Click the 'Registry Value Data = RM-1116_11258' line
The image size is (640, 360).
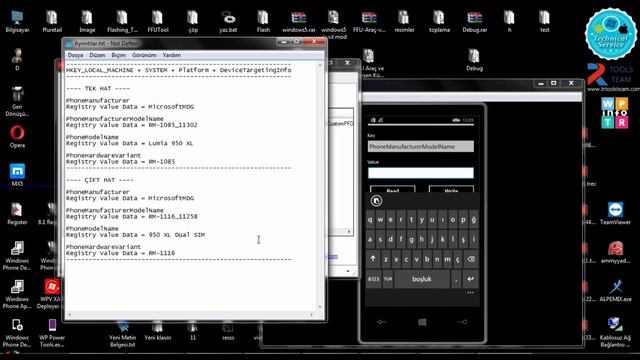131,216
